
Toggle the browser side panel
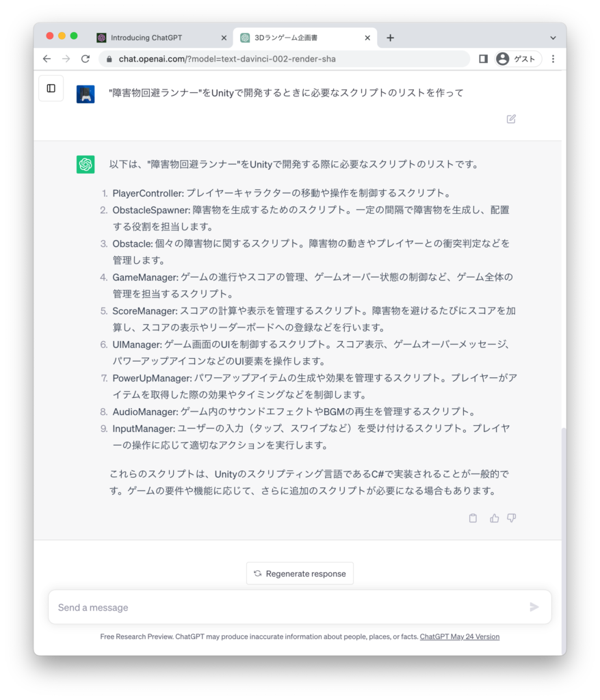(484, 59)
